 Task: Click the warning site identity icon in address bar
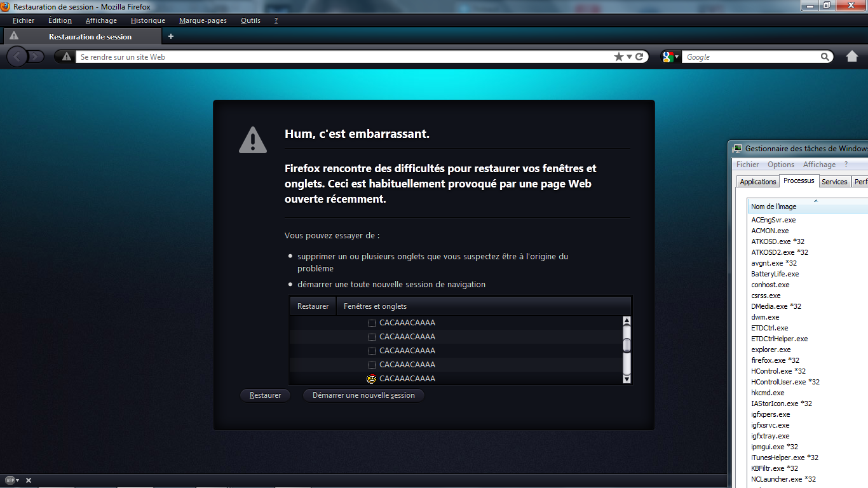67,57
